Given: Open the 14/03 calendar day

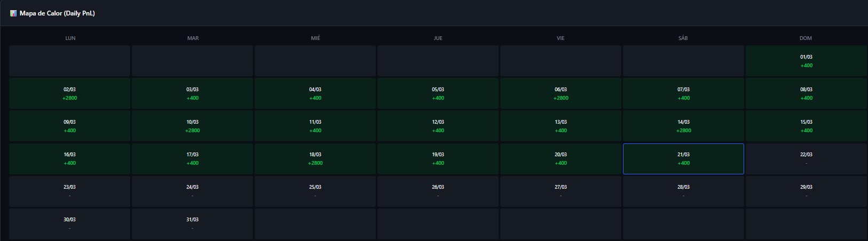Looking at the screenshot, I should [x=683, y=126].
